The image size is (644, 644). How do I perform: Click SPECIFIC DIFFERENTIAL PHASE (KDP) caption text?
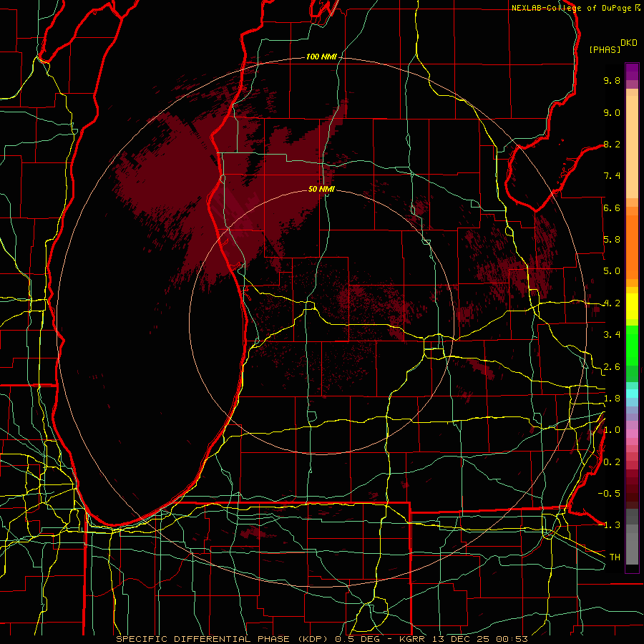coord(224,639)
